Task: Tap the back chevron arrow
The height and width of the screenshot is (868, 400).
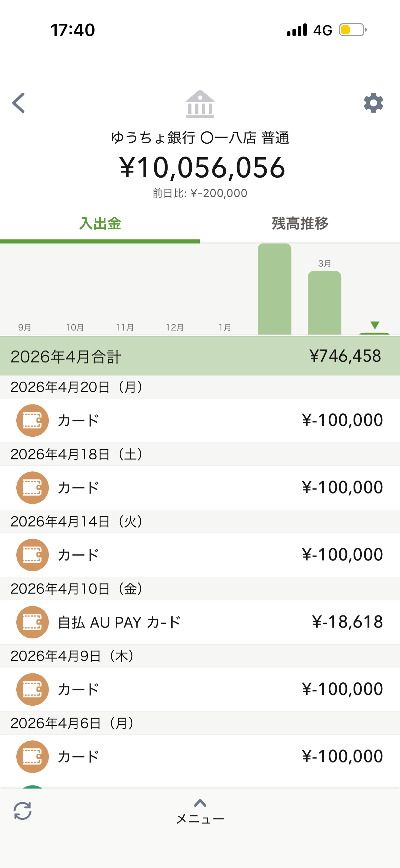Action: 19,103
